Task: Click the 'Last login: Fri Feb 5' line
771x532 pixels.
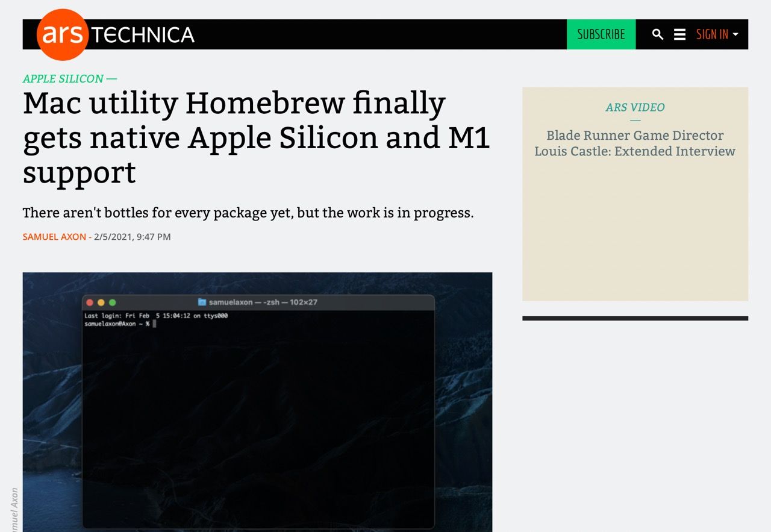Action: [x=156, y=316]
